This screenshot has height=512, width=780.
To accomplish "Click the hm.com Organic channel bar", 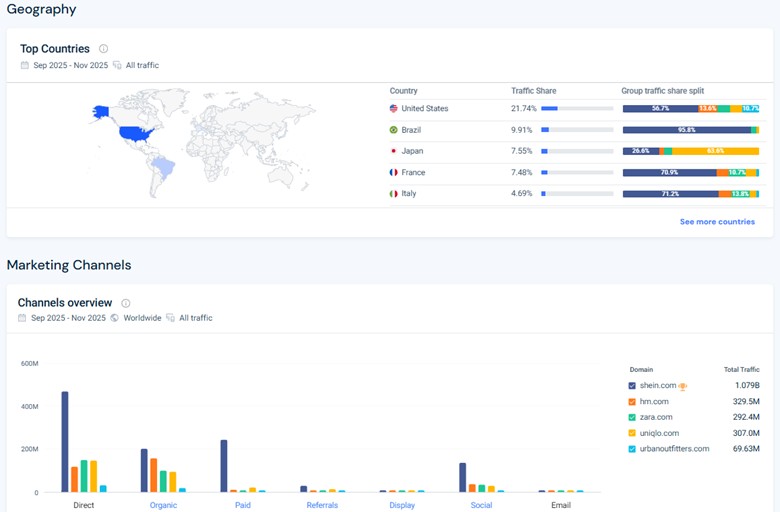I will [154, 475].
